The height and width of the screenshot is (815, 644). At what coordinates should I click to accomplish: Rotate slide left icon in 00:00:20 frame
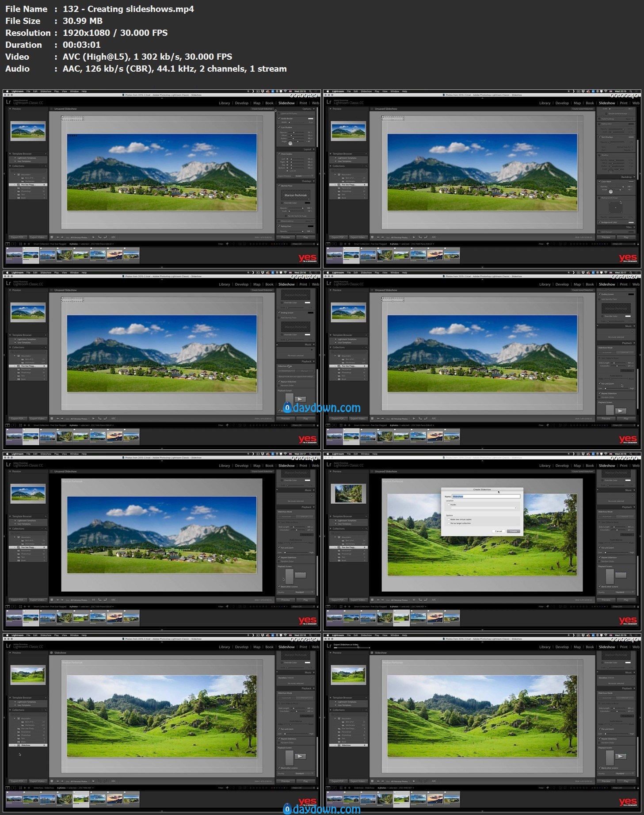coord(100,237)
